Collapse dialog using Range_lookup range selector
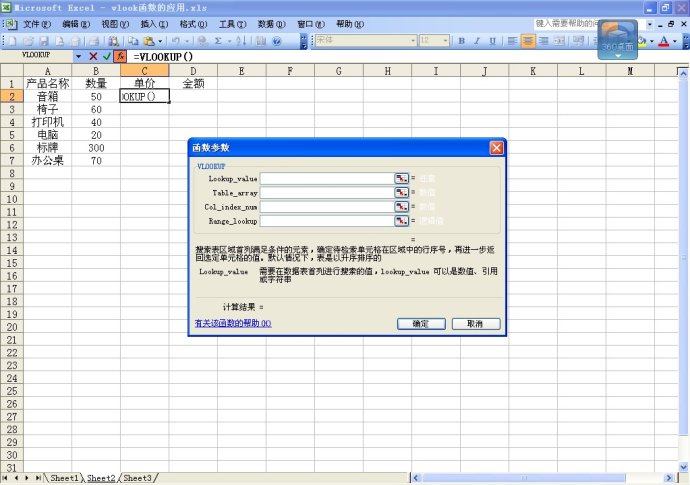The image size is (690, 485). 401,220
